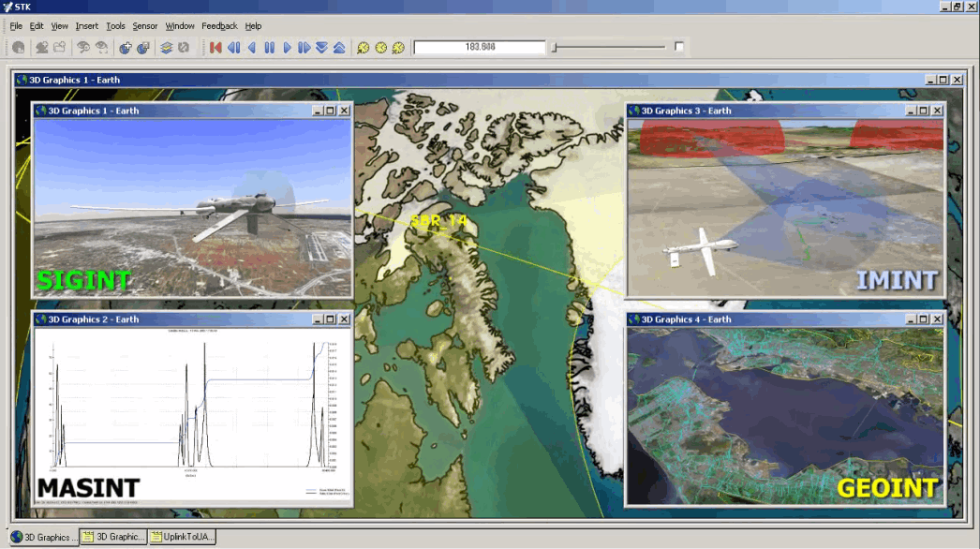This screenshot has height=549, width=980.
Task: Click the IMINT sensor coverage view
Action: [786, 208]
